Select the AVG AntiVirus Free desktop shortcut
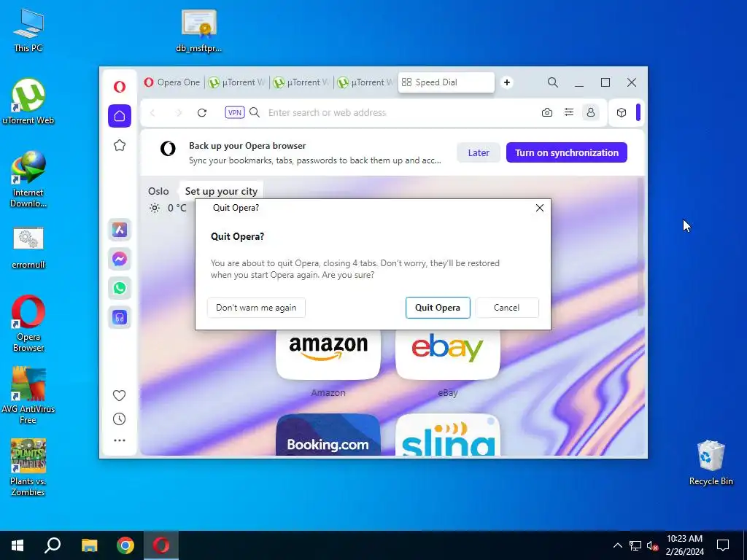747x560 pixels. [28, 395]
